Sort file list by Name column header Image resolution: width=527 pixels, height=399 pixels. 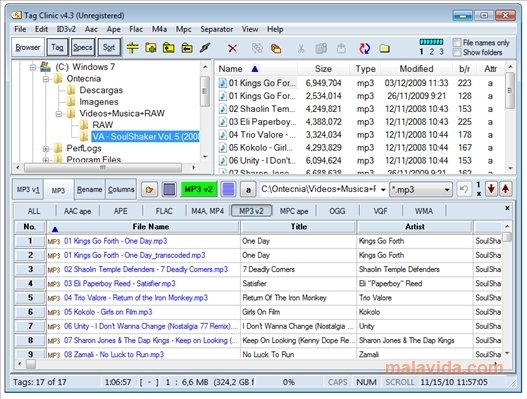tap(230, 69)
